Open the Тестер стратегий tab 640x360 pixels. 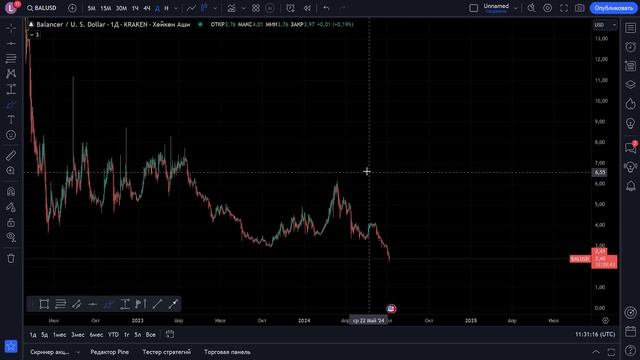coord(167,352)
